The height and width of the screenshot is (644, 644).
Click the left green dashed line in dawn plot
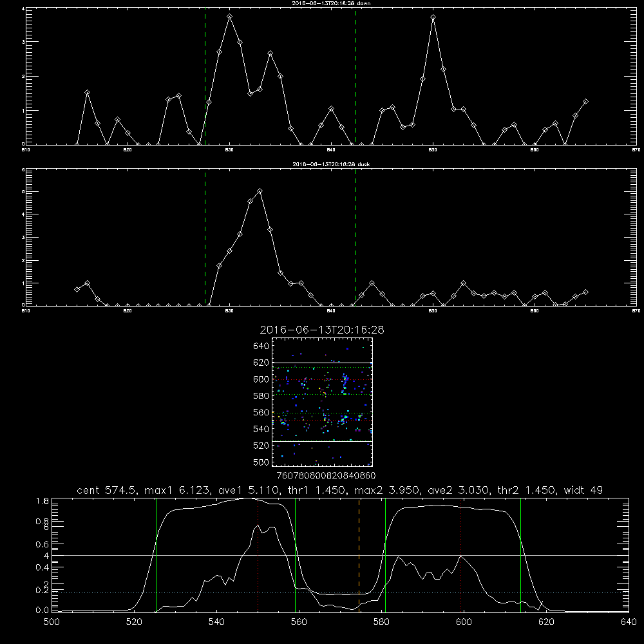(205, 77)
